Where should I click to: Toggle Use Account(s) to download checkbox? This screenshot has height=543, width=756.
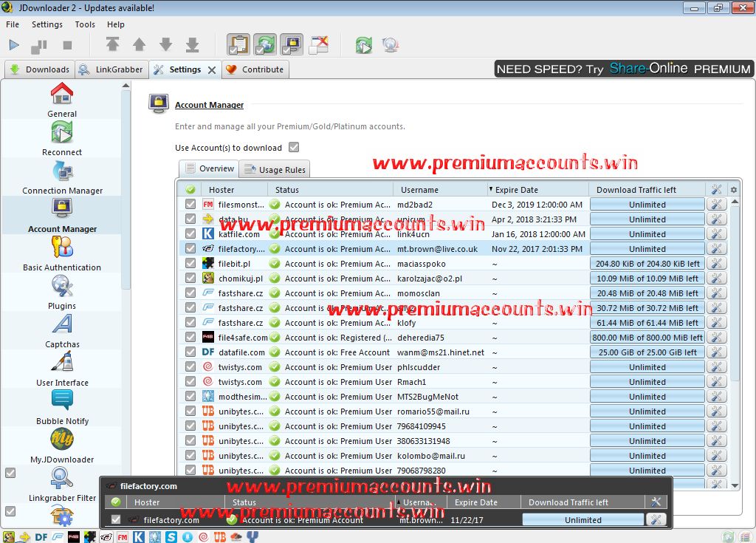[294, 147]
